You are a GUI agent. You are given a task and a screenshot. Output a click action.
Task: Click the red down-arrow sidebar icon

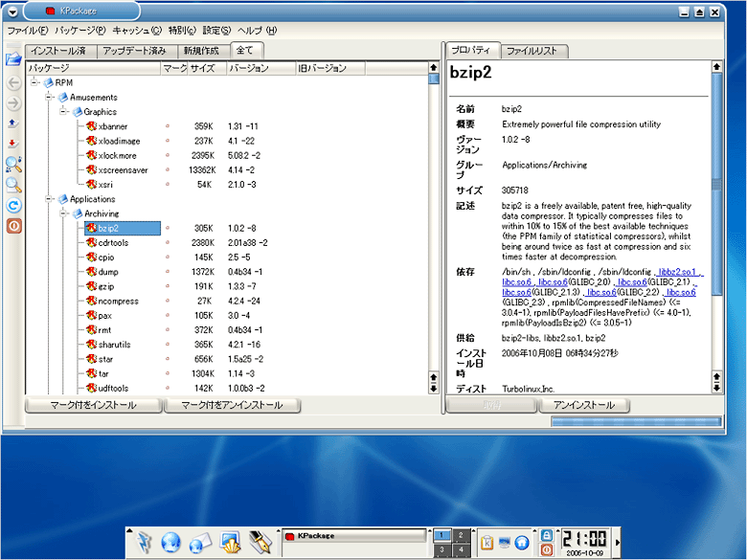coord(13,144)
